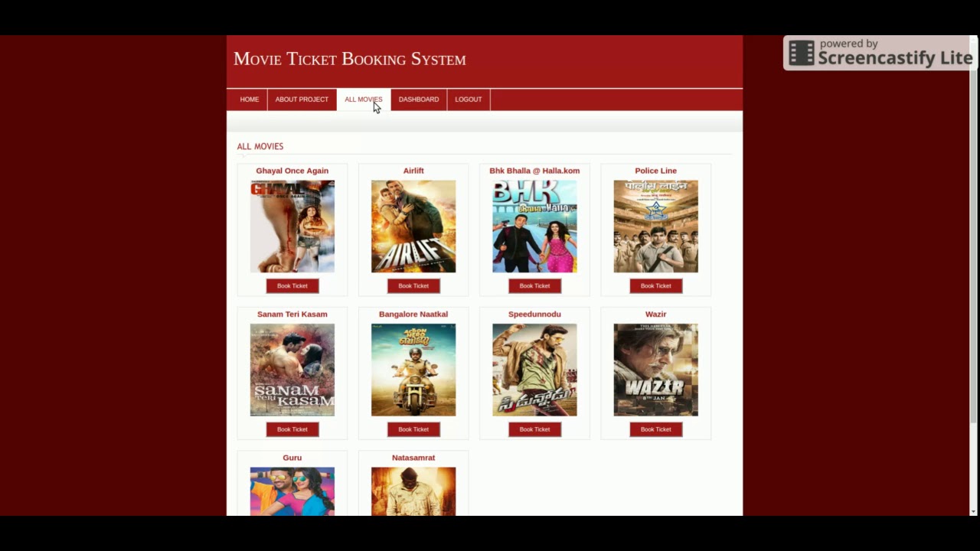980x551 pixels.
Task: Book a ticket for Airlift
Action: pyautogui.click(x=413, y=286)
